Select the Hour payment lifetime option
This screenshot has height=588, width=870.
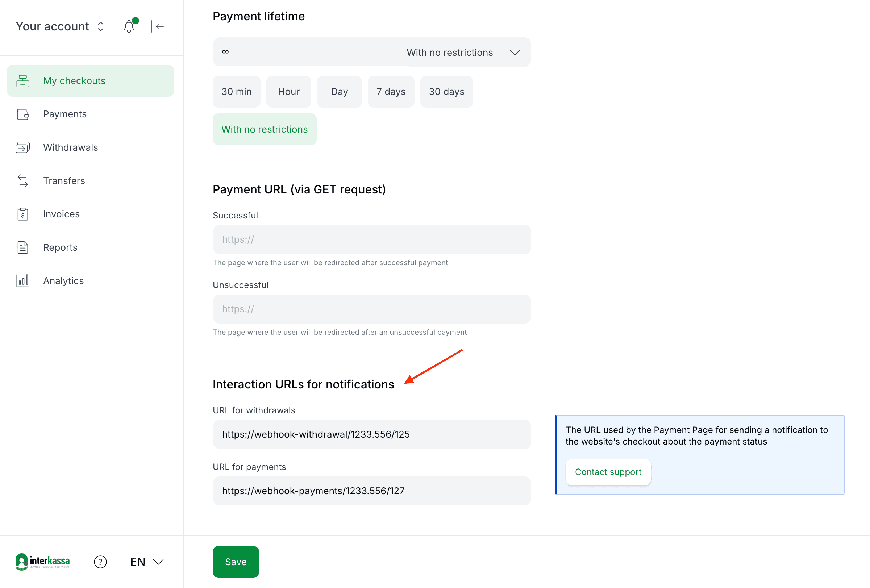click(288, 91)
